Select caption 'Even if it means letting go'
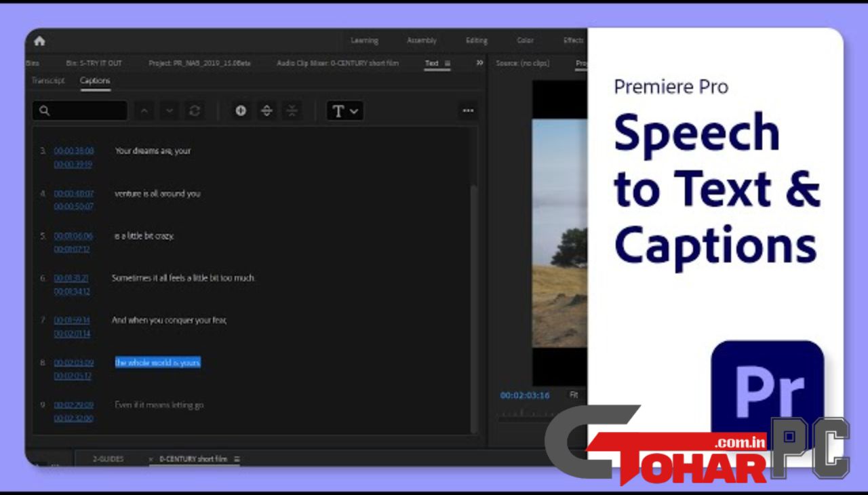This screenshot has height=495, width=868. coord(159,405)
